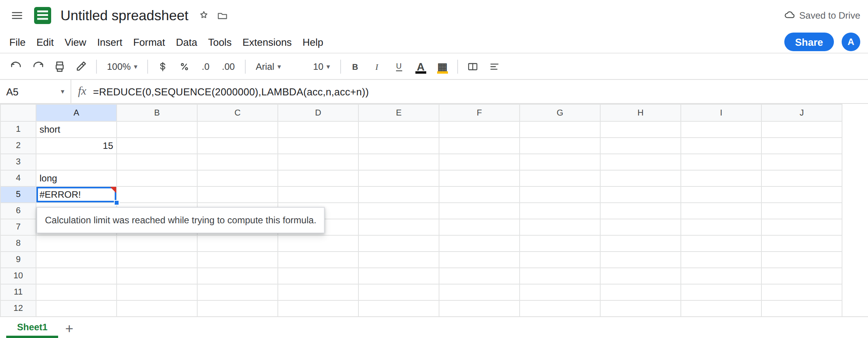This screenshot has height=338, width=868.
Task: Star the Untitled spreadsheet
Action: (204, 16)
